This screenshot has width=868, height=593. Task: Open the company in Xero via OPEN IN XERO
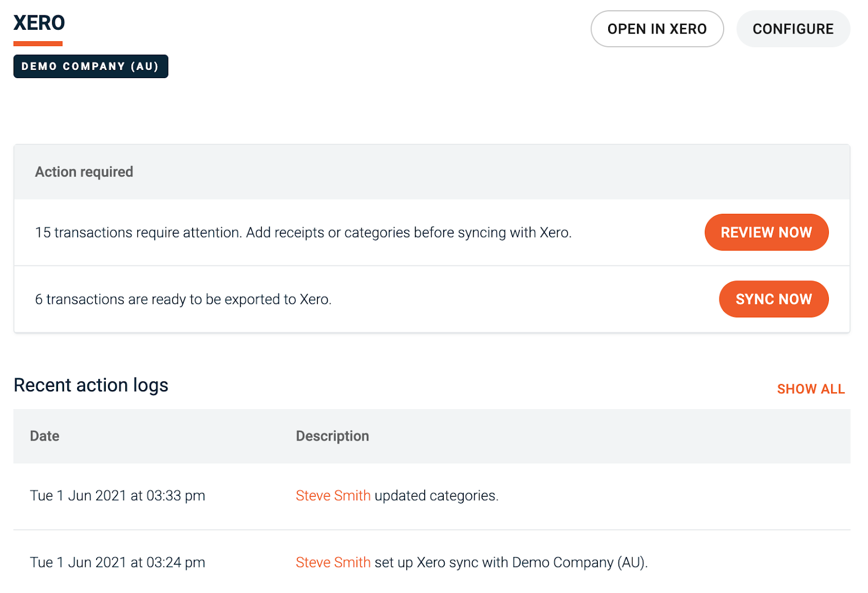click(656, 29)
